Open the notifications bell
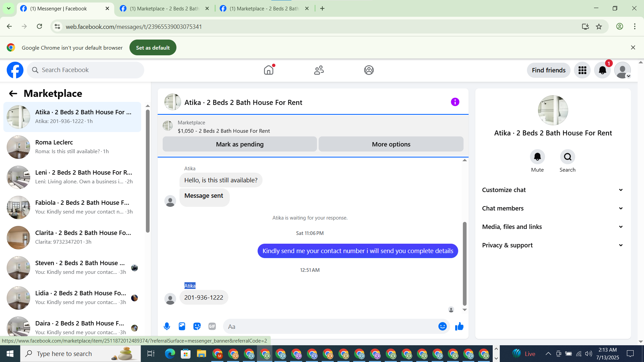644x362 pixels. pos(602,70)
